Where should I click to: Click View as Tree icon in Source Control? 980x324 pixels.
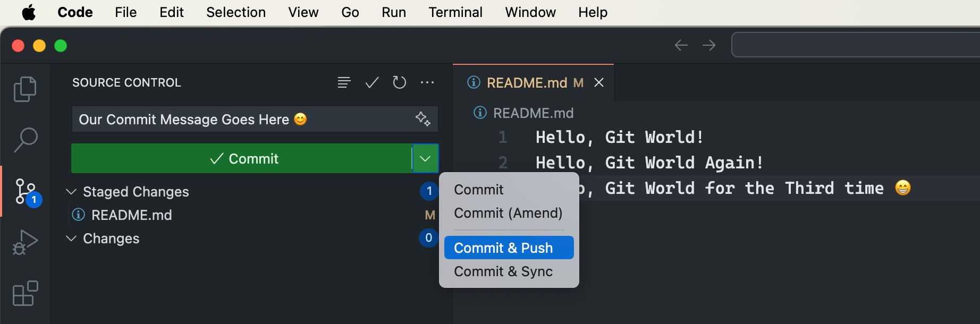344,82
